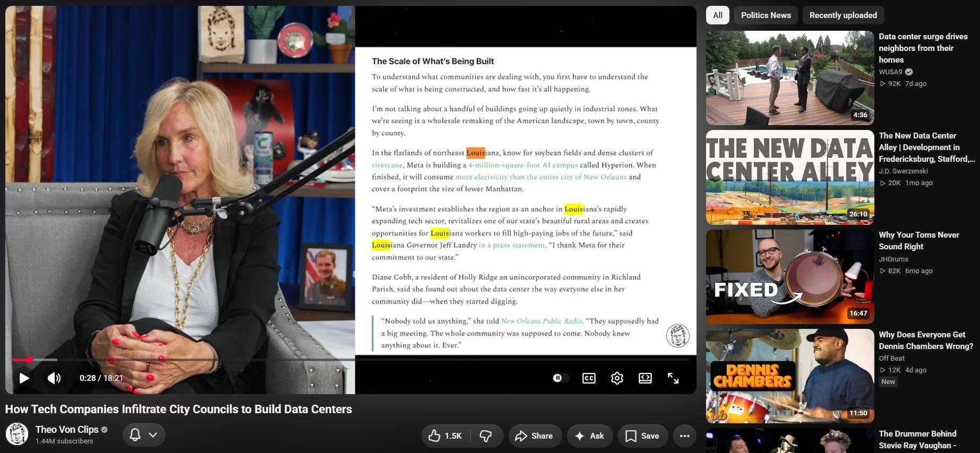Enter full screen mode

(673, 378)
